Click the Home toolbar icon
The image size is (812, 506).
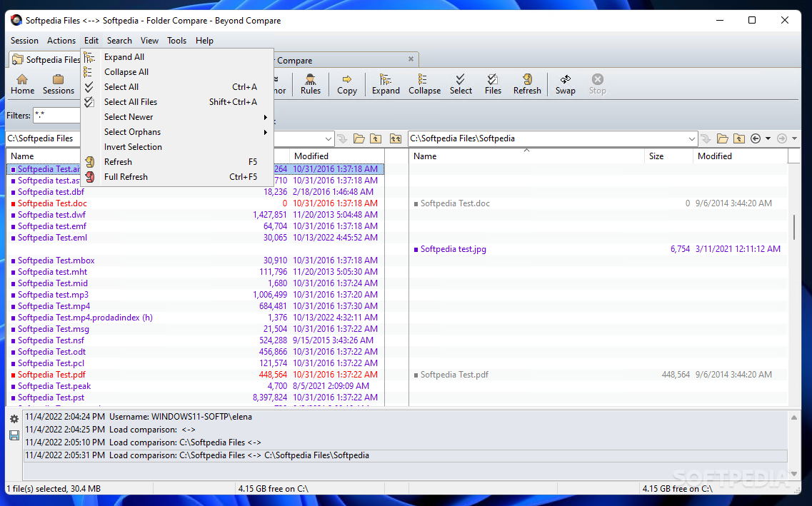pyautogui.click(x=22, y=84)
